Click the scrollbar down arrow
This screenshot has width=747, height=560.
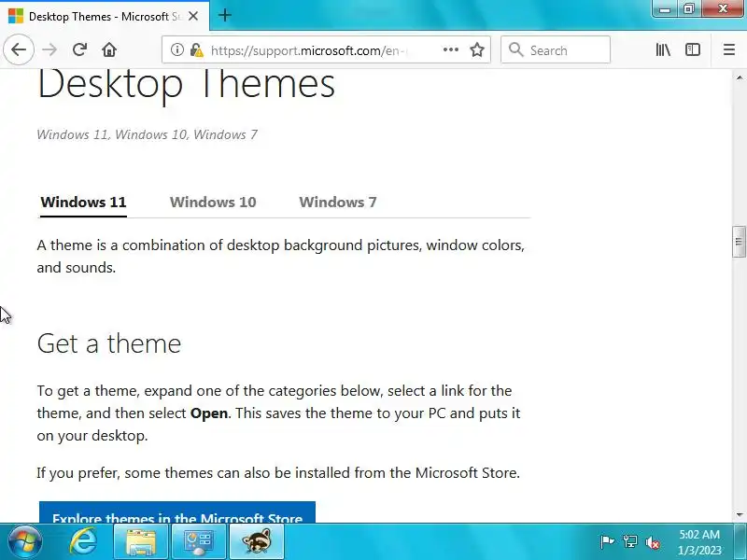click(739, 515)
